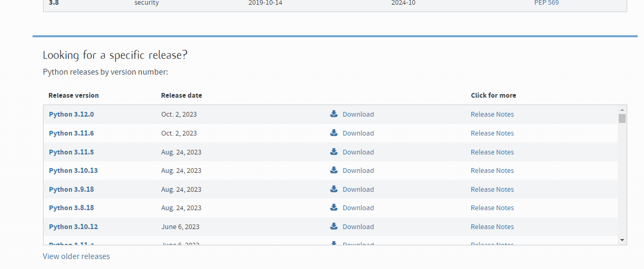The width and height of the screenshot is (644, 269).
Task: Open Python 3.11.6 release version link
Action: tap(71, 133)
